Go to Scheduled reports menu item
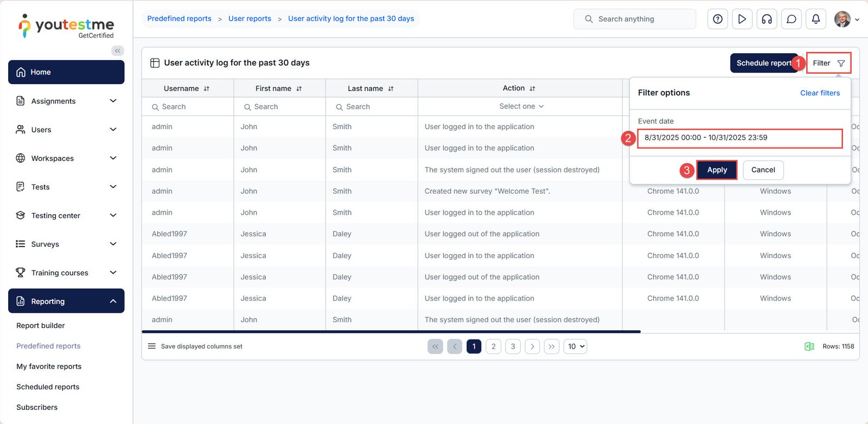The image size is (868, 424). point(48,387)
